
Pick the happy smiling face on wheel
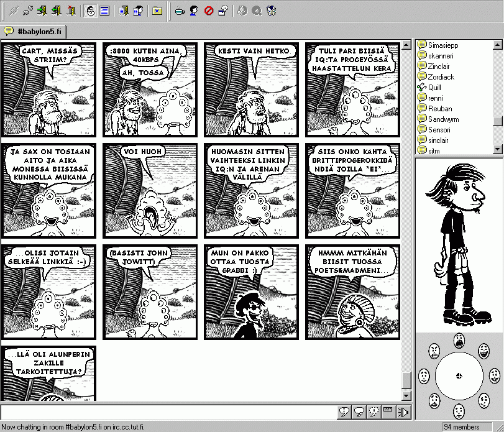494,376
